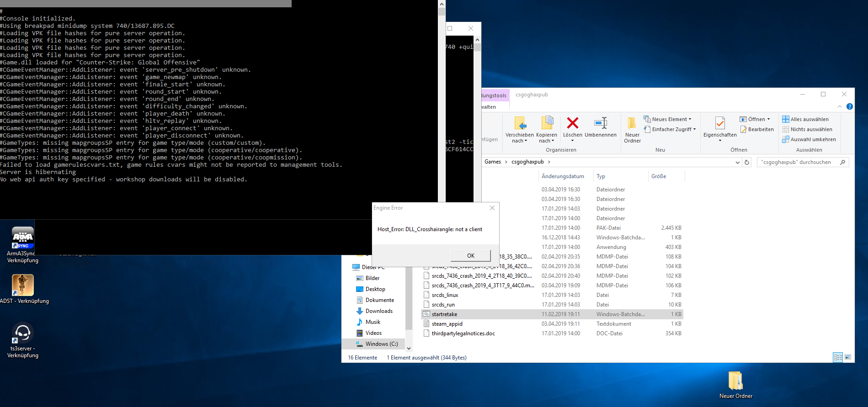Image resolution: width=868 pixels, height=407 pixels.
Task: Sort files by the Typ column
Action: (x=620, y=176)
